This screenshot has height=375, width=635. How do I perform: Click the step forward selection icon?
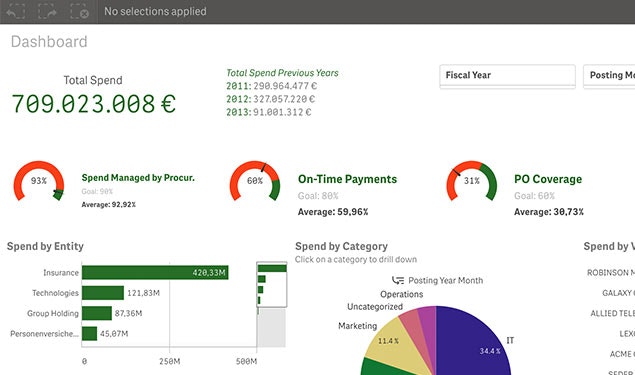pos(47,11)
